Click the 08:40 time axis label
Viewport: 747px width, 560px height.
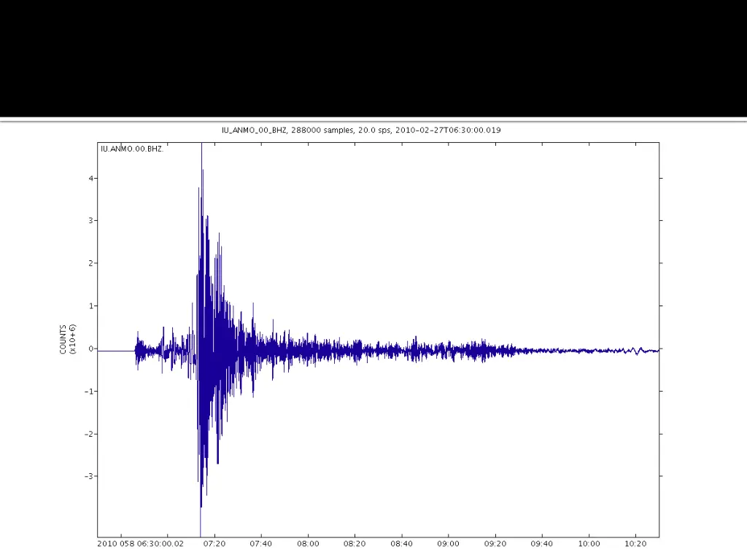pos(401,544)
